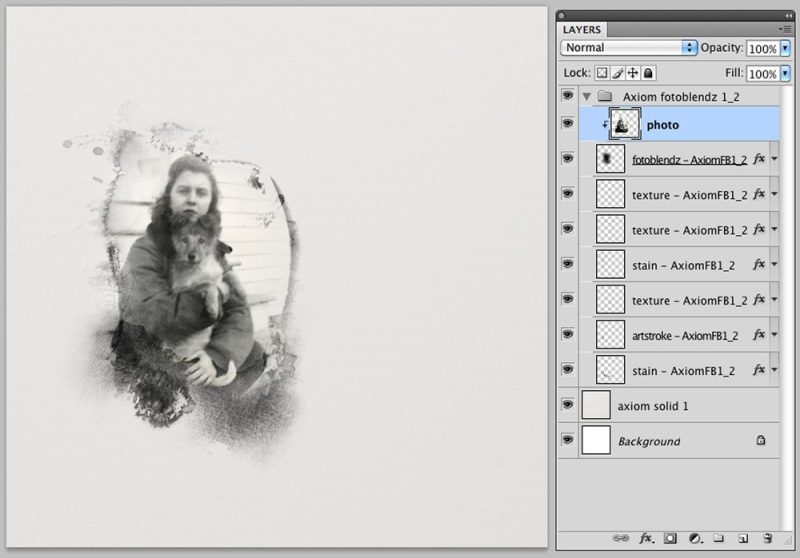
Task: Toggle Lock image pixels brush icon
Action: (617, 73)
